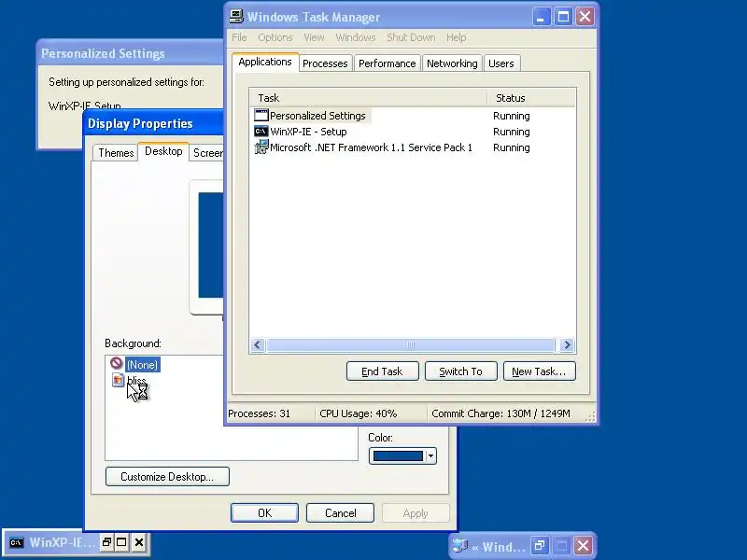
Task: Close the minimized Wind... window
Action: (x=583, y=545)
